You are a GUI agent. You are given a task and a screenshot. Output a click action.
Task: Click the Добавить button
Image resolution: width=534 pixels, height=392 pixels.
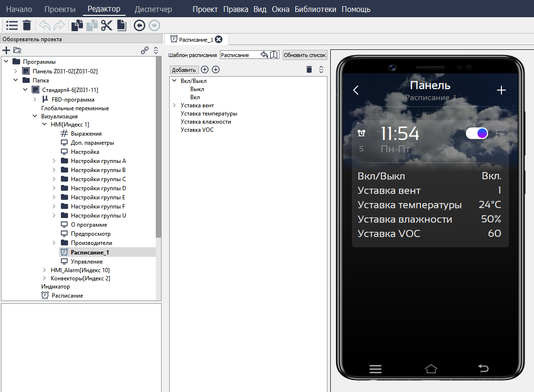click(185, 69)
